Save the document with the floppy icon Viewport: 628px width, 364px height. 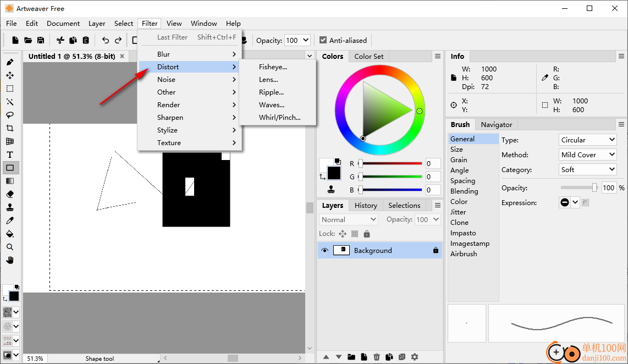point(41,40)
